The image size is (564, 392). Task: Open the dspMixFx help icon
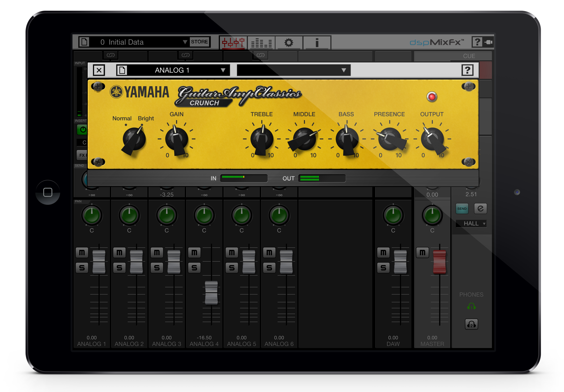click(477, 42)
